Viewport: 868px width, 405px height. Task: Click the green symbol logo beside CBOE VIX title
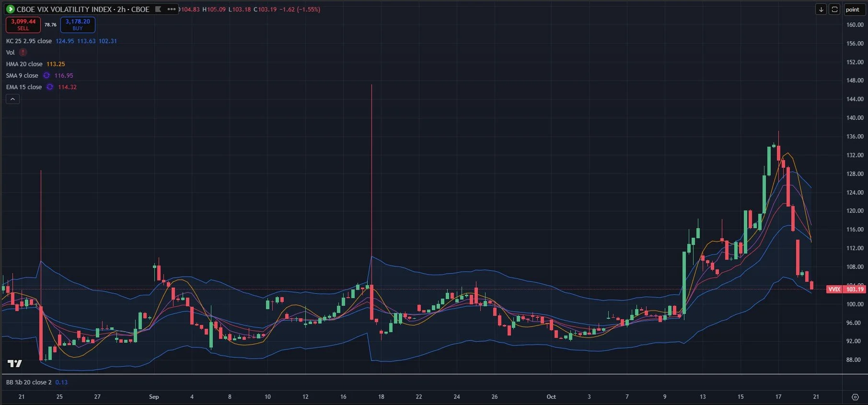pos(10,9)
